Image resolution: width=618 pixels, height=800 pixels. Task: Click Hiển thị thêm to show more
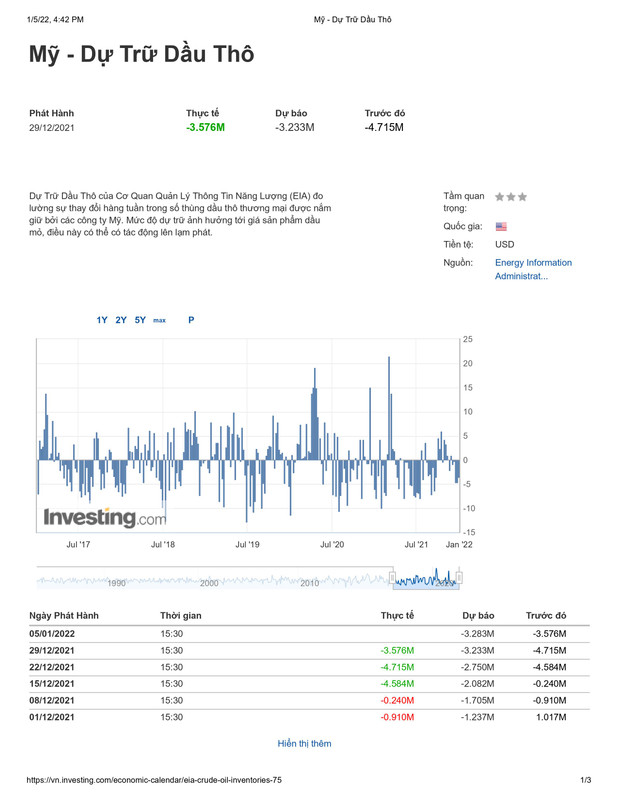tap(305, 743)
